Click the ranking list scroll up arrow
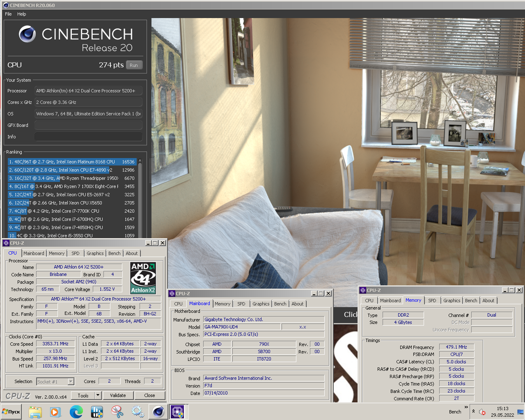The width and height of the screenshot is (525, 420). [x=140, y=161]
